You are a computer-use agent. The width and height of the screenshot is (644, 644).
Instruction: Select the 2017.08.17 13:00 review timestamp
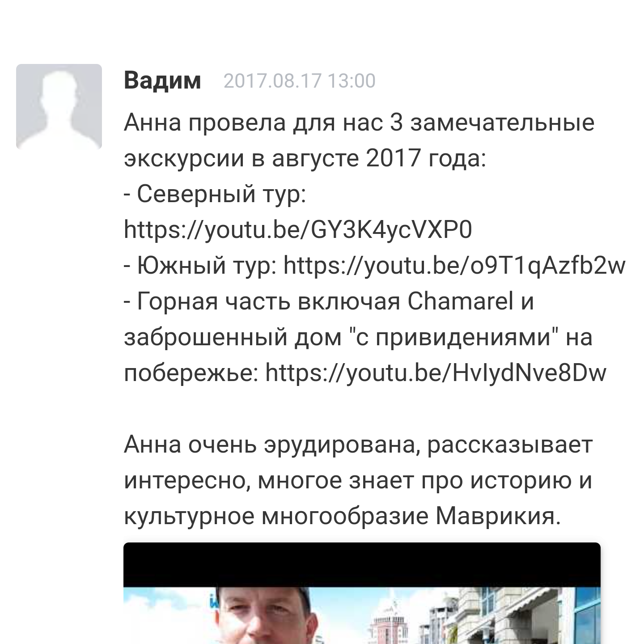(x=299, y=81)
